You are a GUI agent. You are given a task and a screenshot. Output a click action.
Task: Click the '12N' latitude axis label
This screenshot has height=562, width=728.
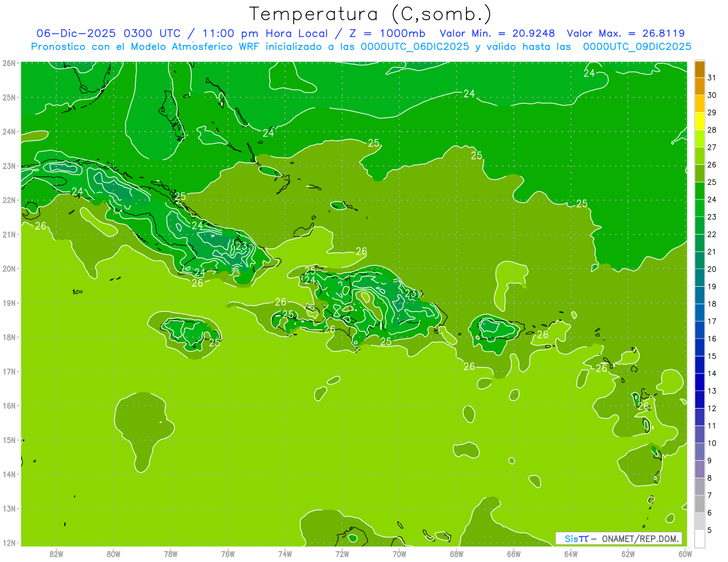tap(8, 543)
